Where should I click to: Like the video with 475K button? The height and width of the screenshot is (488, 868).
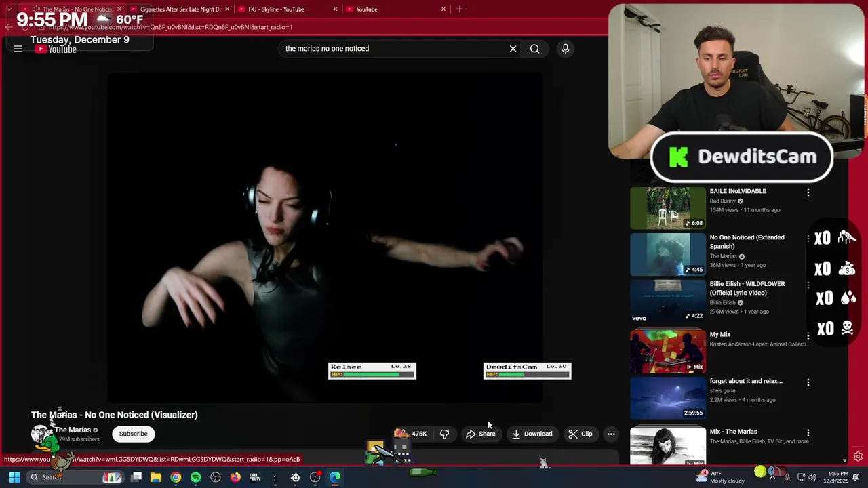click(412, 434)
